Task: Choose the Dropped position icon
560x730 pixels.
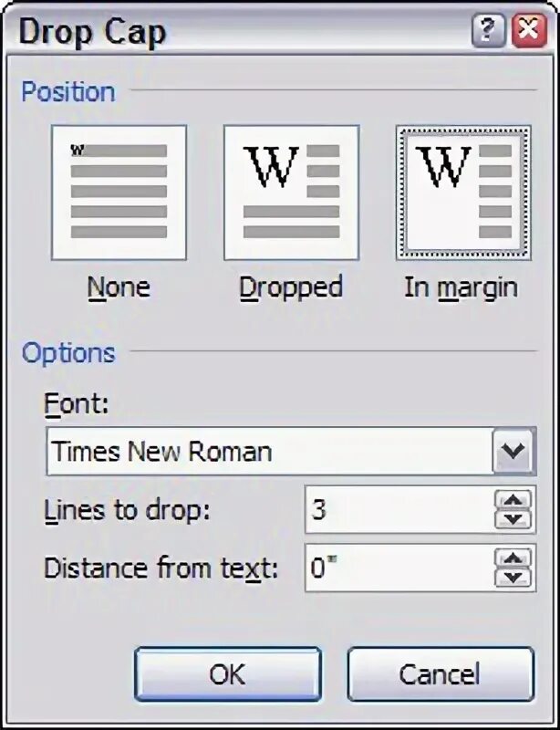Action: coord(292,193)
